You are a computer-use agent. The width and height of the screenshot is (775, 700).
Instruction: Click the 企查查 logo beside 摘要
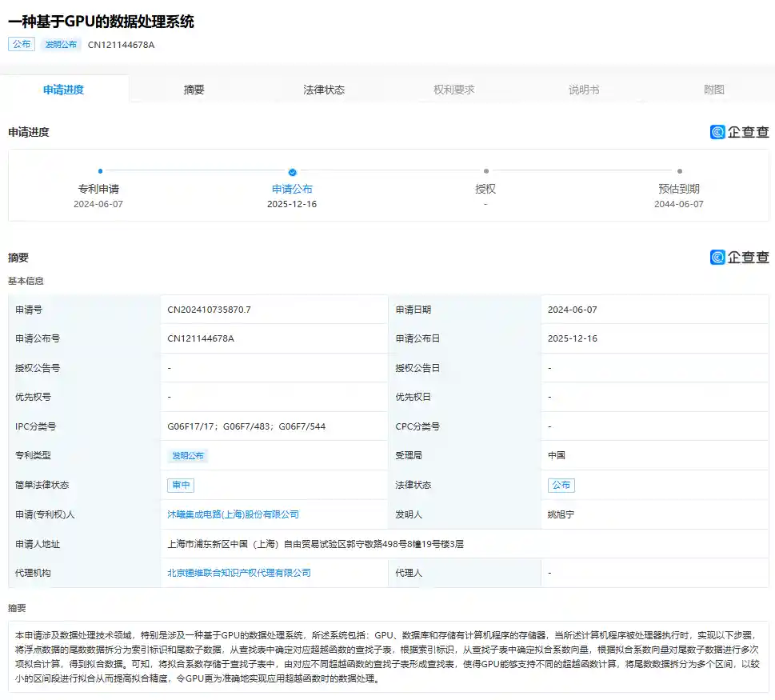point(738,257)
